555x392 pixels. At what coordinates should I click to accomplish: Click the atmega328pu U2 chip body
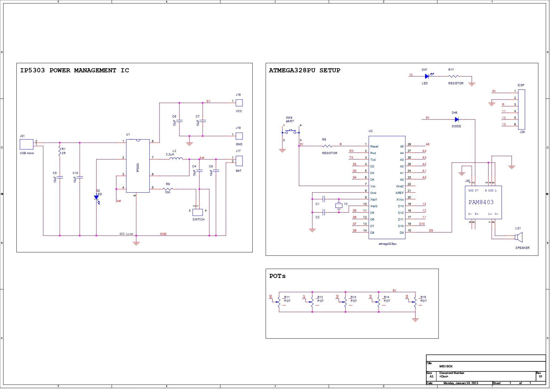point(387,188)
